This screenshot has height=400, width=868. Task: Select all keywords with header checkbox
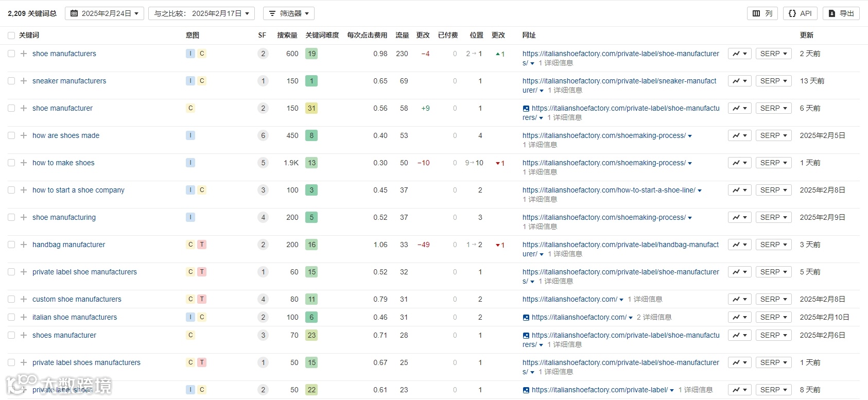pos(11,36)
